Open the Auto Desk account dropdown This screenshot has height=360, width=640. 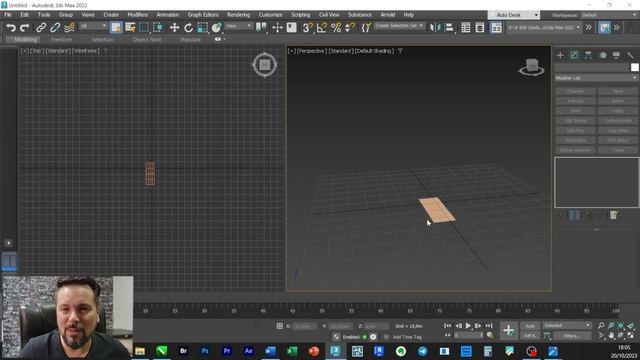click(x=514, y=15)
